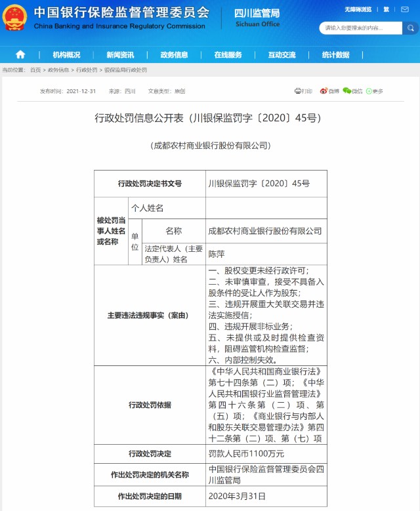Open 互动交流 menu
This screenshot has width=420, height=511.
(282, 54)
